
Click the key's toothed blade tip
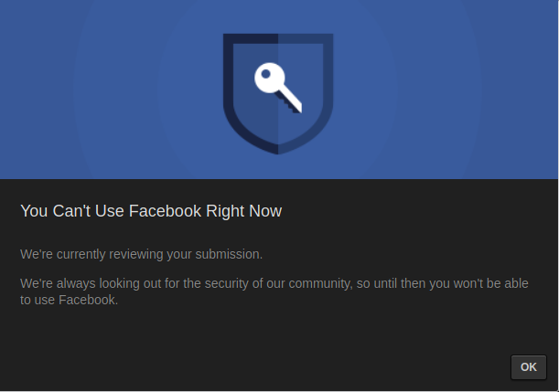click(x=296, y=108)
